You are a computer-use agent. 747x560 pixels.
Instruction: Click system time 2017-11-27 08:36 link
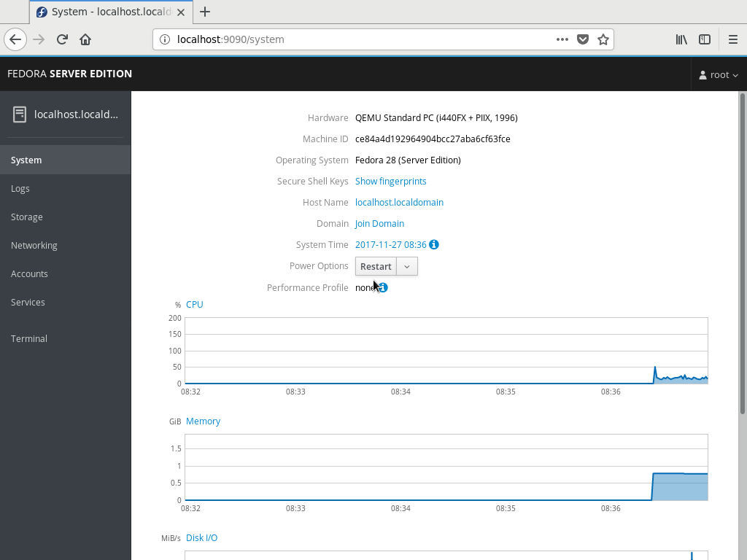coord(391,245)
